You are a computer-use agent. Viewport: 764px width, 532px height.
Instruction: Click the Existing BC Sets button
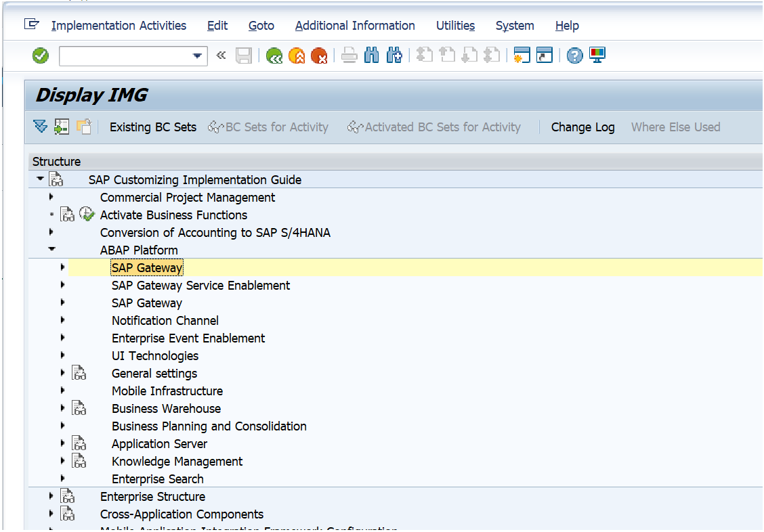153,127
